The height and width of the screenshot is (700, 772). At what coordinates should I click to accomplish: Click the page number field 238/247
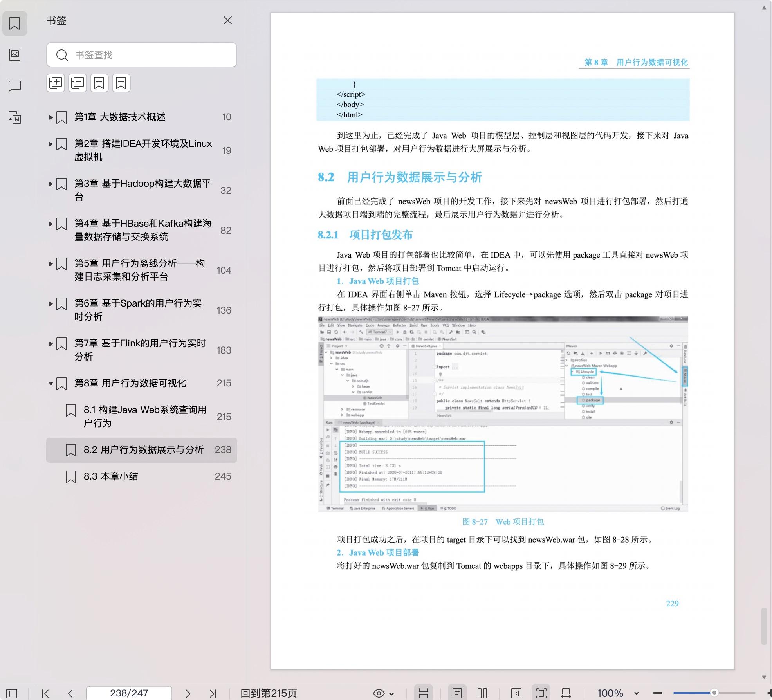coord(129,693)
